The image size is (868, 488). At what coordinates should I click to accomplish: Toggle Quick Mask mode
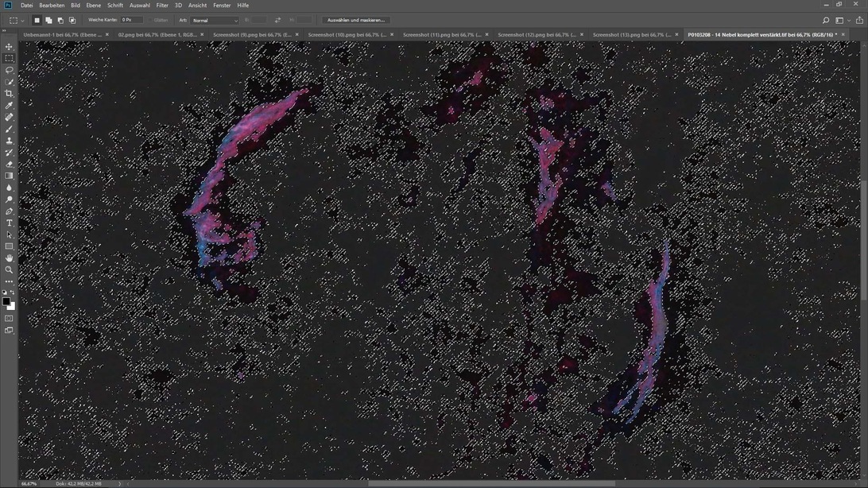pos(9,319)
